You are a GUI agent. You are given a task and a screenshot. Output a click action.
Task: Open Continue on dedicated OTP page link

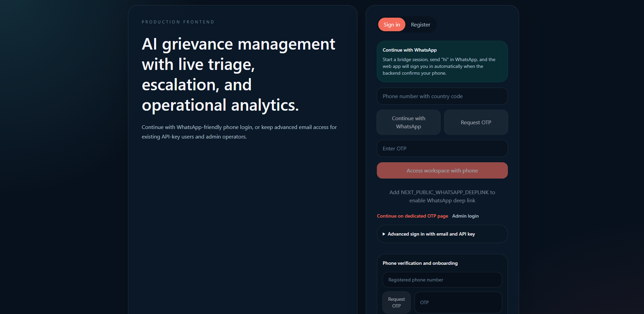coord(412,216)
